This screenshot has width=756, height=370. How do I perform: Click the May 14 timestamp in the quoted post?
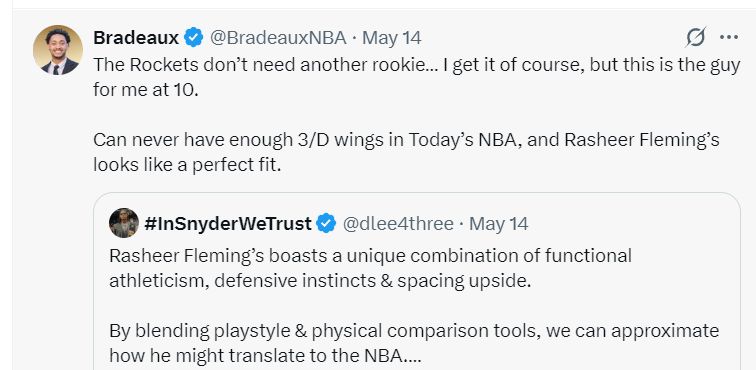(499, 223)
